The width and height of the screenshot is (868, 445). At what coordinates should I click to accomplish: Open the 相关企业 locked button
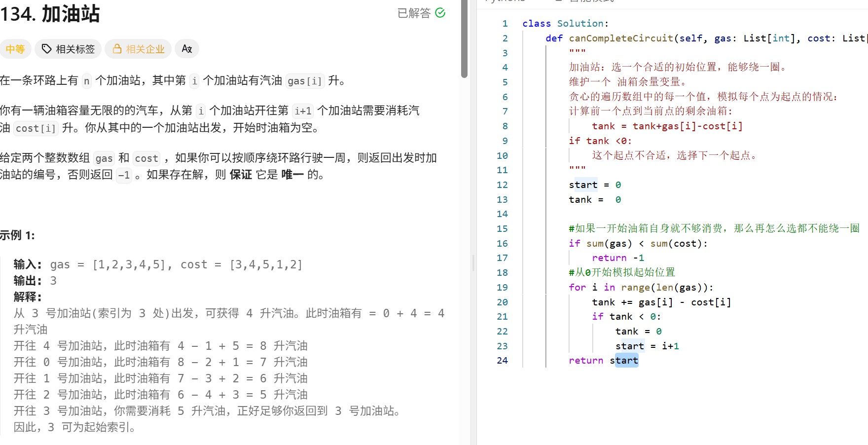[138, 49]
